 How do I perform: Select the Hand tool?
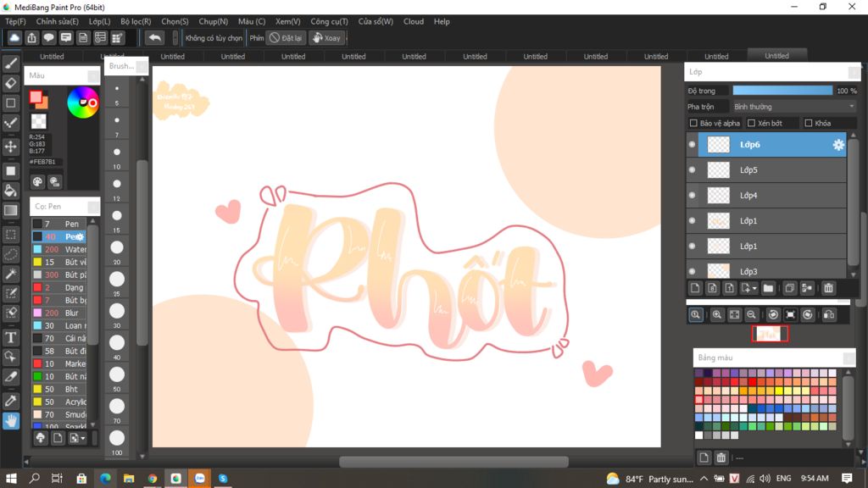click(10, 421)
